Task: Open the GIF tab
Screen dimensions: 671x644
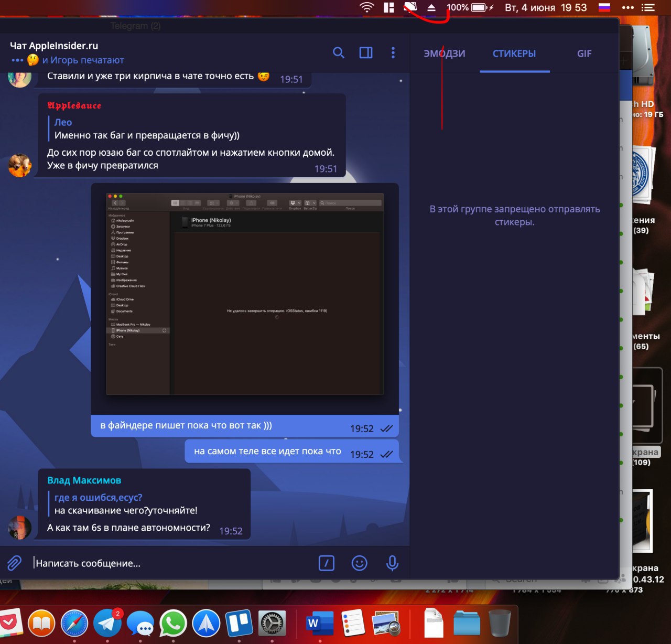Action: [585, 53]
